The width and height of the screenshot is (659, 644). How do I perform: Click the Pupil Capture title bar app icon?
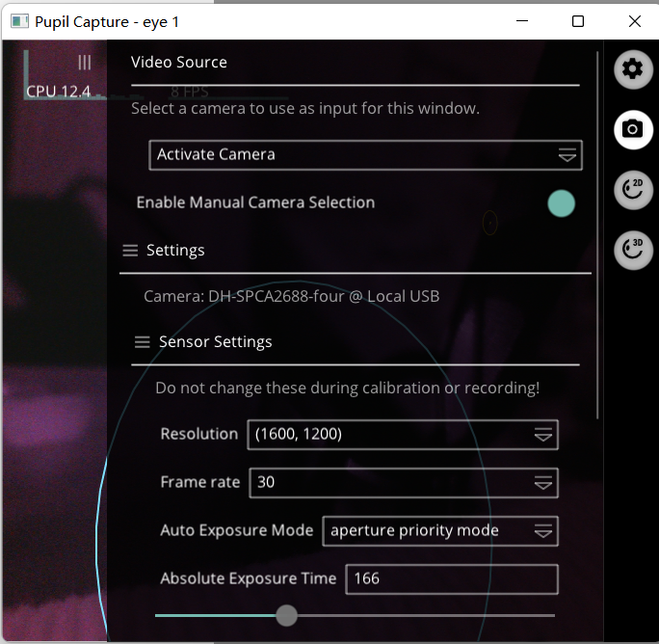19,21
